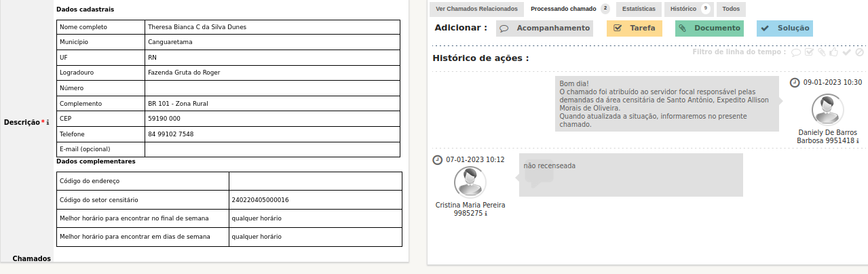Image resolution: width=868 pixels, height=274 pixels.
Task: Filter timeline by solutions checkmark icon
Action: [x=846, y=52]
